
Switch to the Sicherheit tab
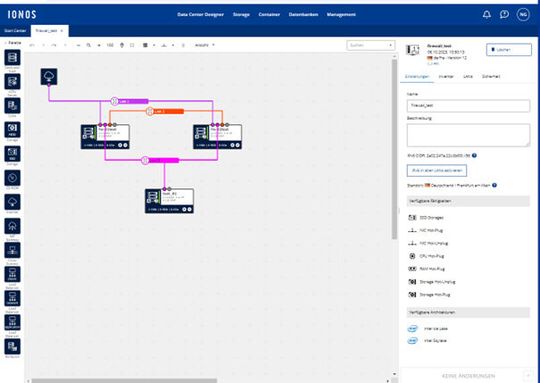[x=491, y=76]
